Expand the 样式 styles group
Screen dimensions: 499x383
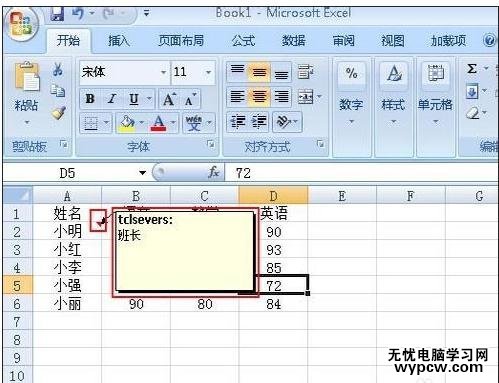(x=393, y=107)
